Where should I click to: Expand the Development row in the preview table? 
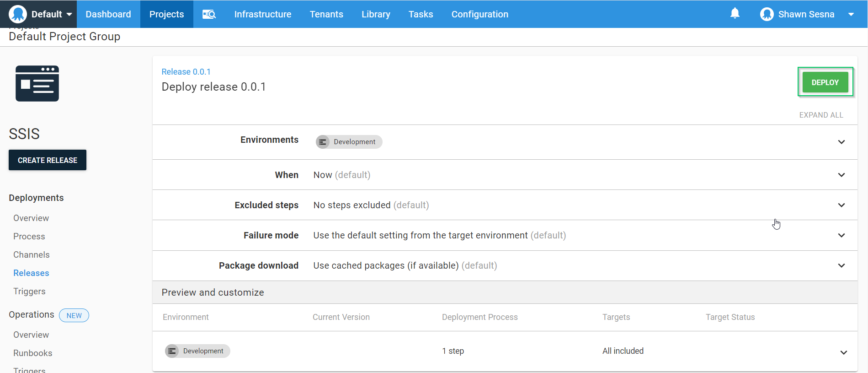[843, 352]
